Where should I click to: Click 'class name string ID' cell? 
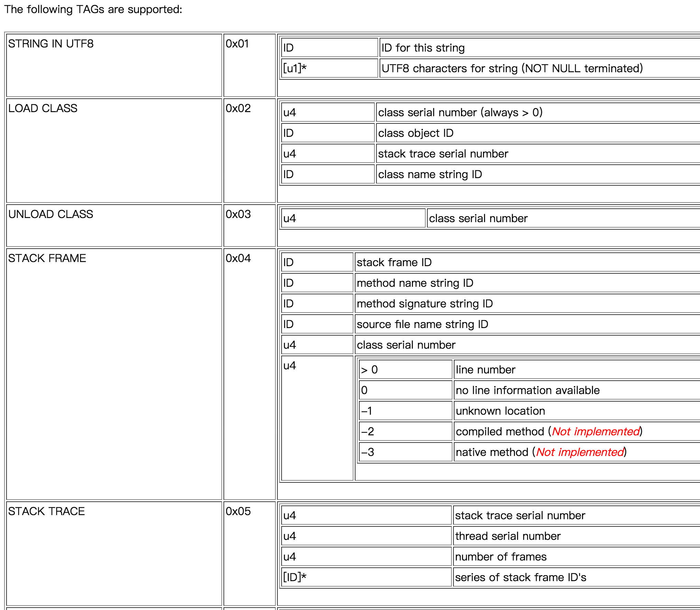point(430,174)
